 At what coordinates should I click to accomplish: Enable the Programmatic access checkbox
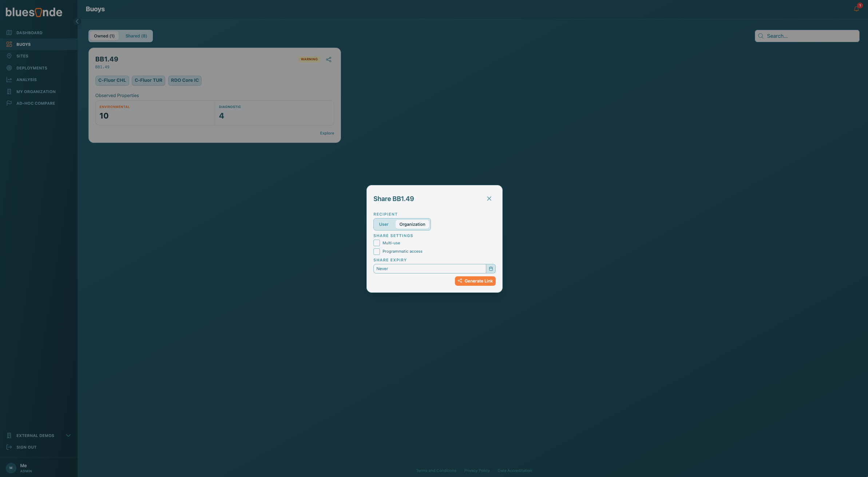377,252
